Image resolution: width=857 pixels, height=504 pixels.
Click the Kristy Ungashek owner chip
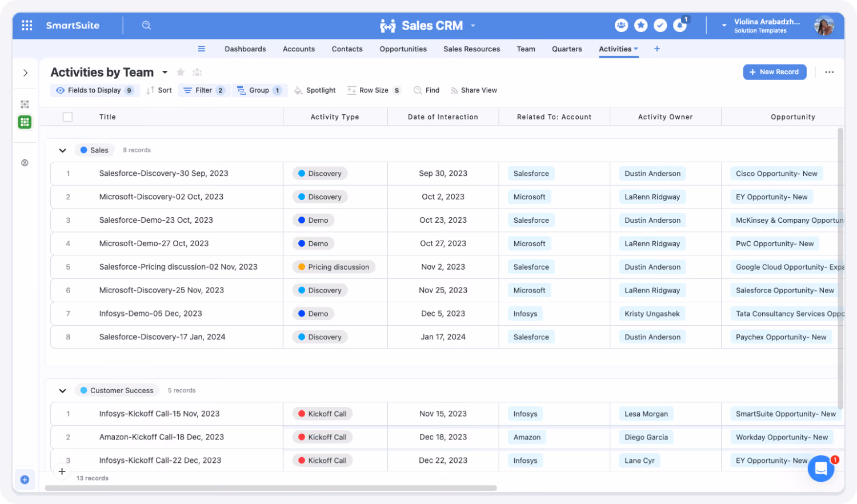(652, 314)
